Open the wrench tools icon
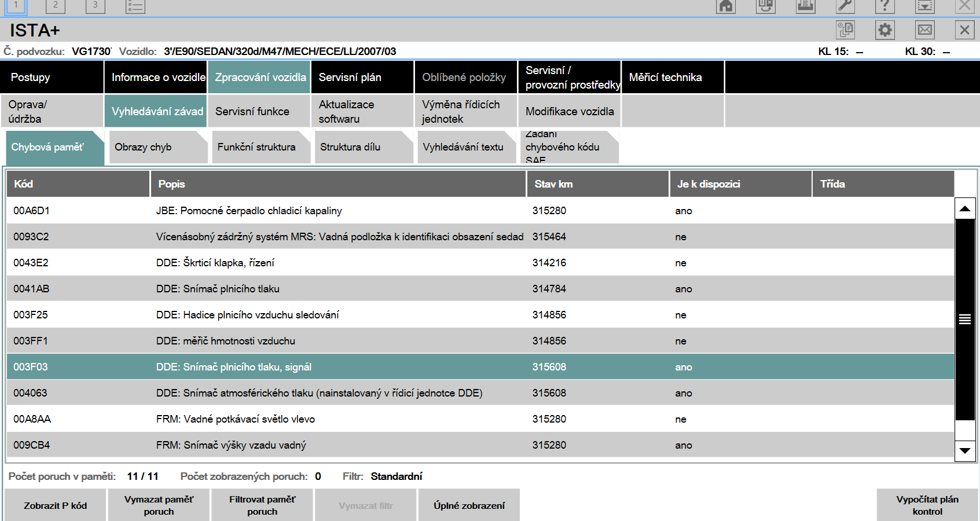Screen dimensions: 980x521 845,6
